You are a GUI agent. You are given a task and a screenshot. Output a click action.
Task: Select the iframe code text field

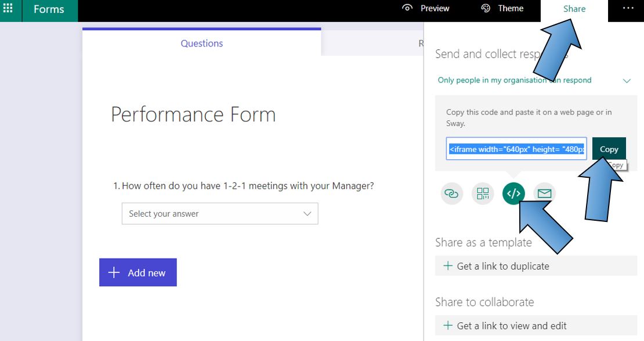[x=516, y=149]
